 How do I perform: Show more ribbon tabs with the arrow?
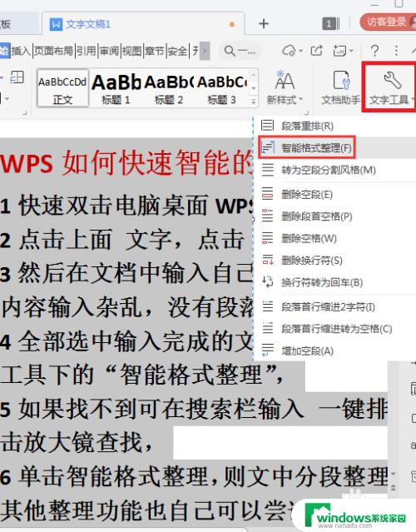[205, 51]
